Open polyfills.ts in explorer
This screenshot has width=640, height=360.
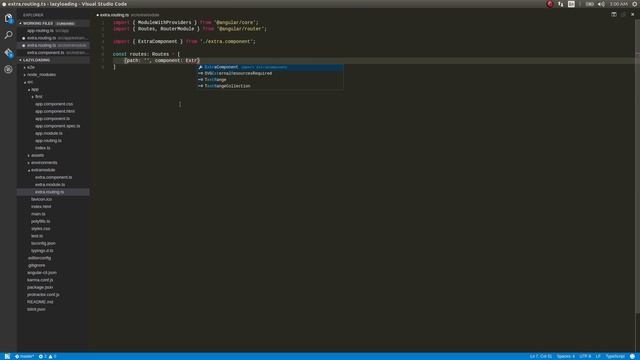point(40,222)
